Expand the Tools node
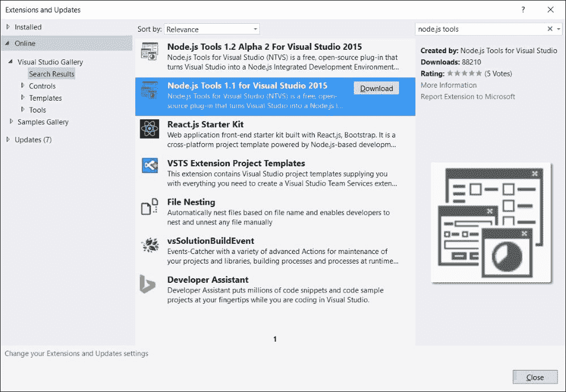 point(23,109)
